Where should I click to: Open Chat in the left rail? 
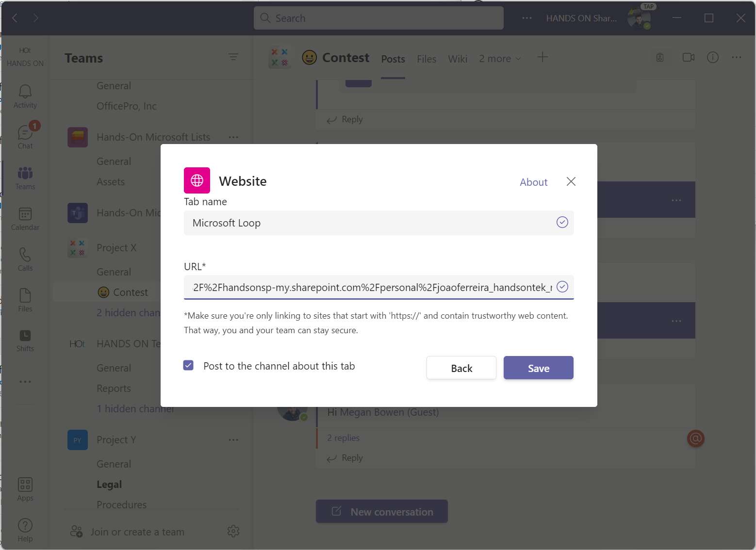(x=25, y=137)
